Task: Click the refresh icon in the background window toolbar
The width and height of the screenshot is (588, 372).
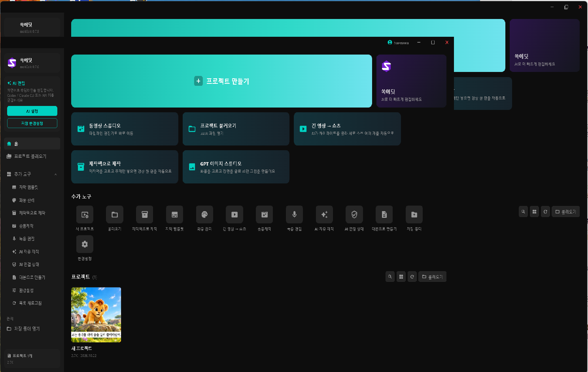Action: click(x=545, y=211)
